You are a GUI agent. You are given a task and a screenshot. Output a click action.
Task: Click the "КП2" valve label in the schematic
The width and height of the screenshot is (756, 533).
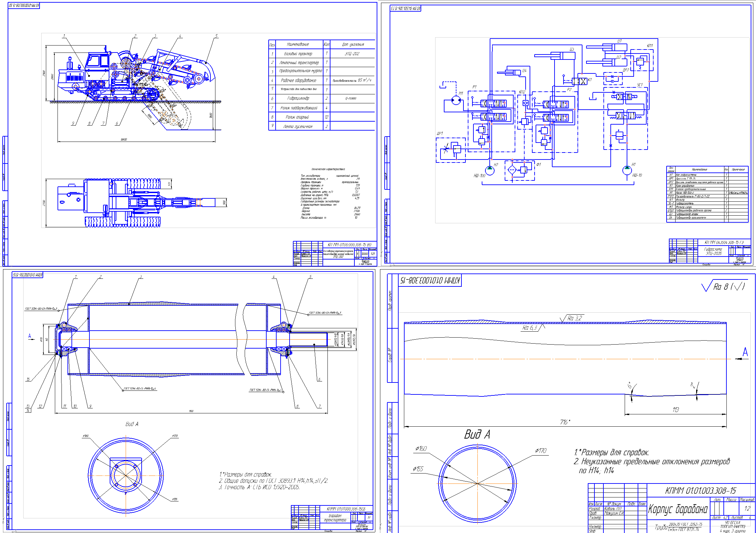pyautogui.click(x=522, y=92)
